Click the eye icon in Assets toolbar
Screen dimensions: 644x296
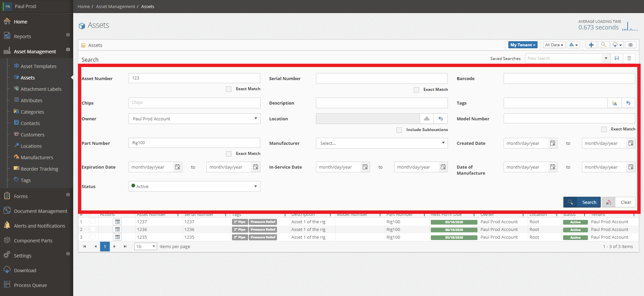tap(631, 45)
